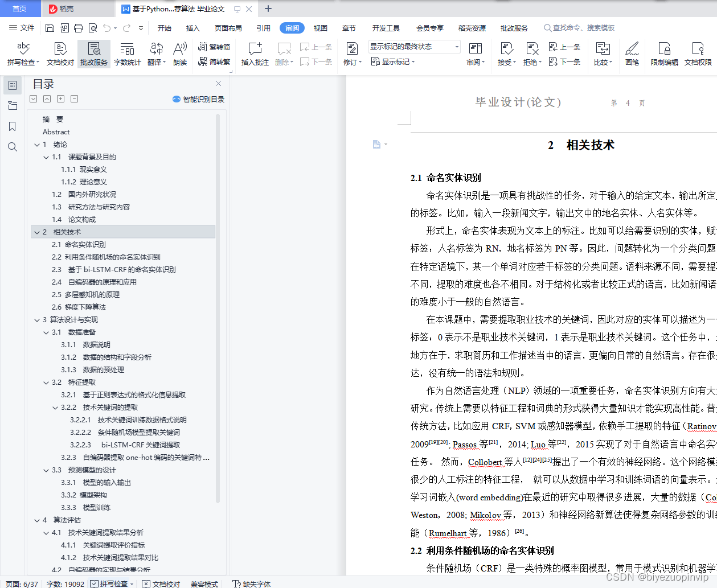Viewport: 717px width, 588px height.
Task: Open the 审阅 pane button
Action: click(x=476, y=54)
